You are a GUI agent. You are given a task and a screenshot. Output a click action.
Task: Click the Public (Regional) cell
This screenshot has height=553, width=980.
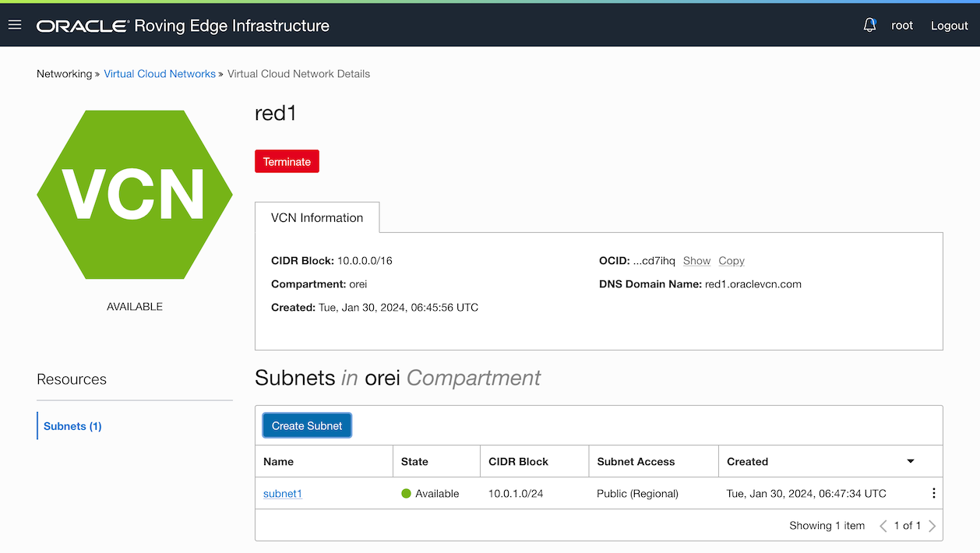point(637,493)
